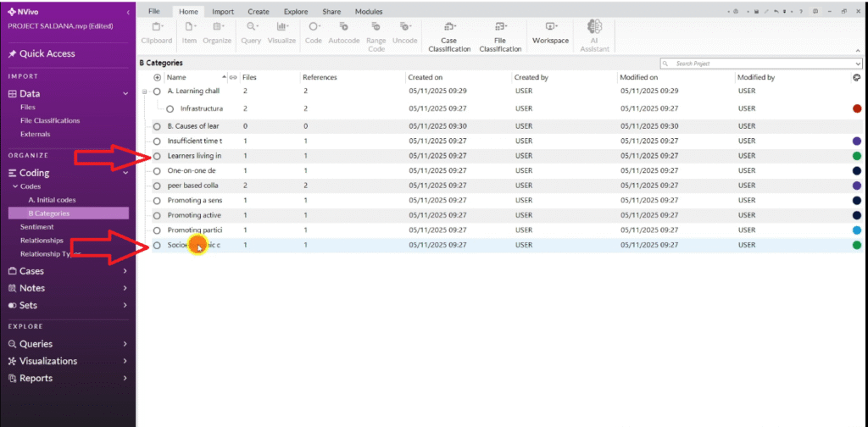Screen dimensions: 868x427
Task: Open the File Classification tool
Action: (500, 28)
